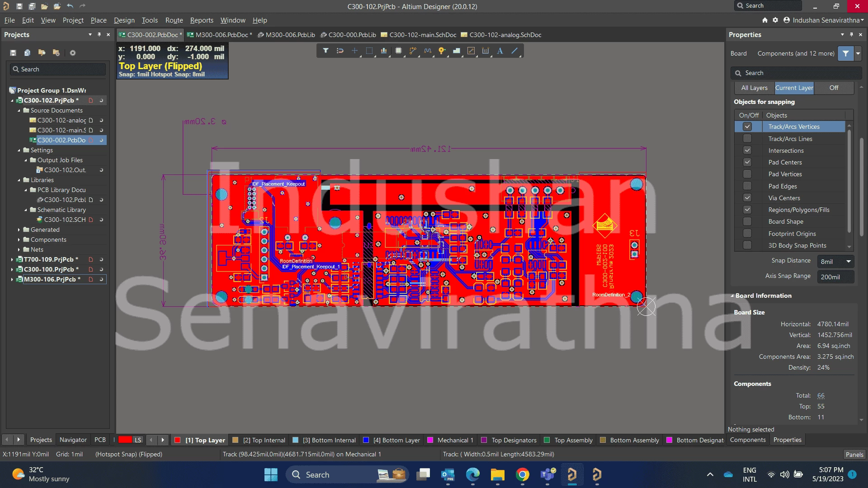Open the Route menu
The width and height of the screenshot is (868, 488).
pyautogui.click(x=174, y=20)
